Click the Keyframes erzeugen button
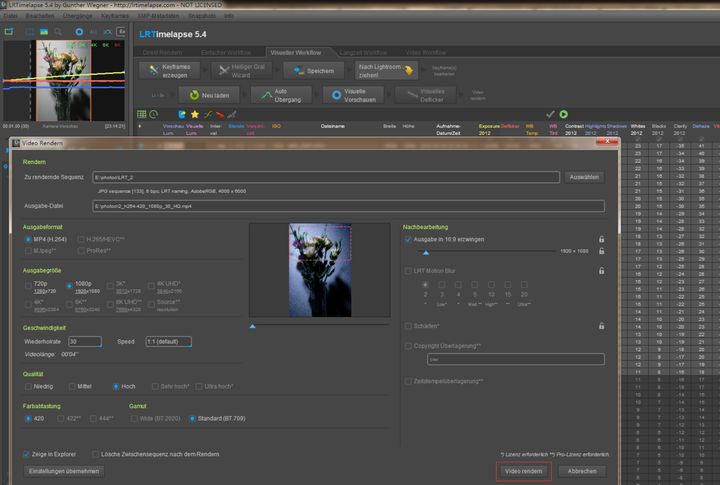The width and height of the screenshot is (720, 485). click(x=169, y=71)
